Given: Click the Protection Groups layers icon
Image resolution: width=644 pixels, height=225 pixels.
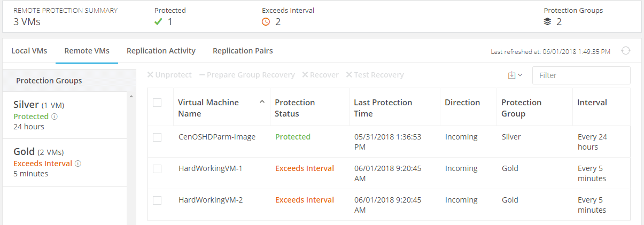Looking at the screenshot, I should click(x=548, y=22).
